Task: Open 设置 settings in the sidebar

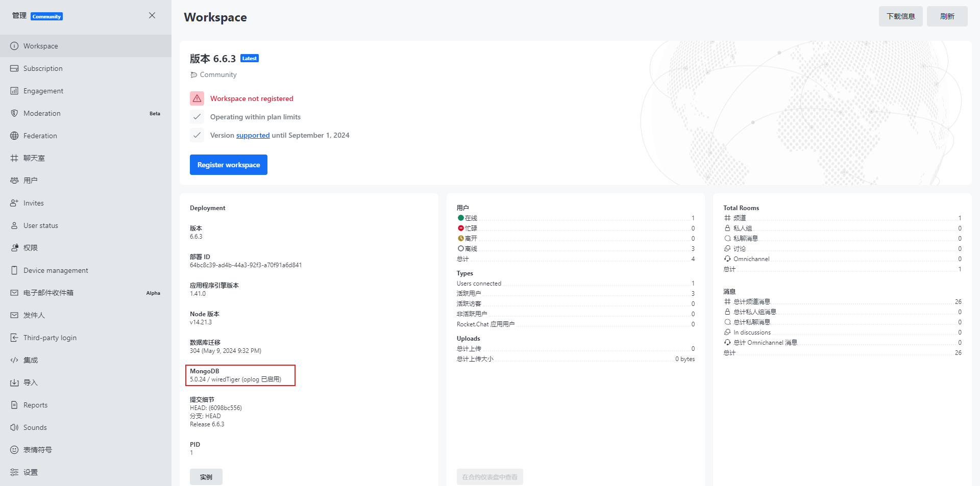Action: 31,472
